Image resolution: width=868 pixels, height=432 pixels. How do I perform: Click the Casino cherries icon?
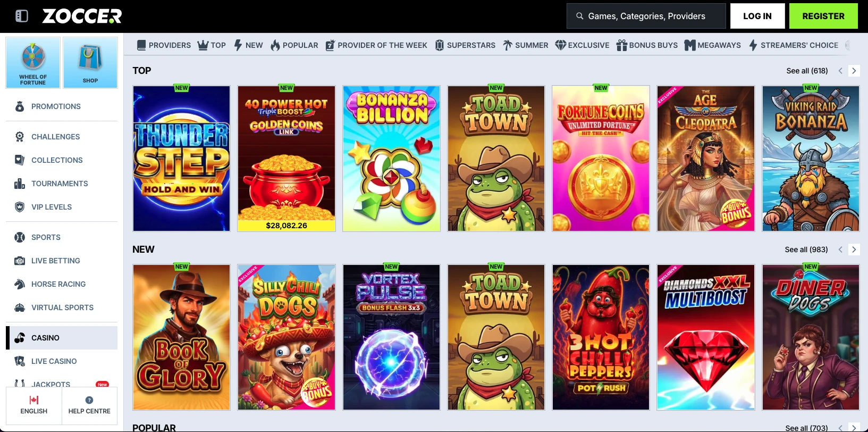20,338
